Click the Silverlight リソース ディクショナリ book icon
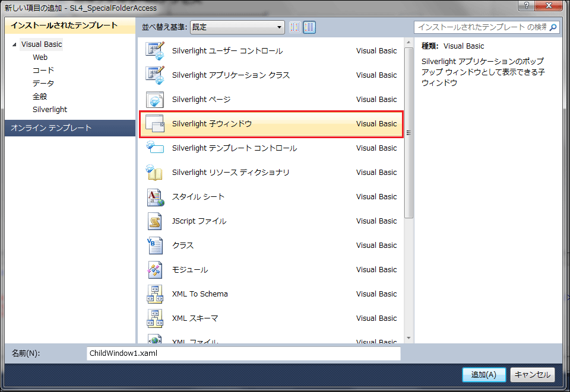Image resolution: width=570 pixels, height=392 pixels. click(x=154, y=173)
